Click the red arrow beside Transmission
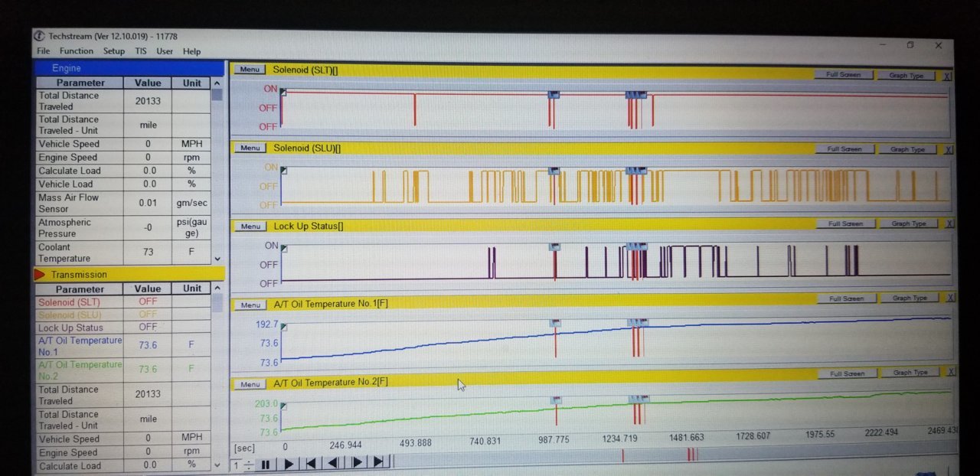The width and height of the screenshot is (980, 476). pyautogui.click(x=40, y=274)
